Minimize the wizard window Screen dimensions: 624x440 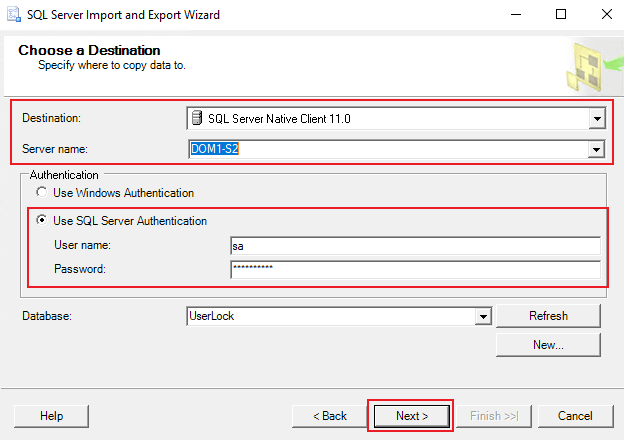tap(515, 15)
